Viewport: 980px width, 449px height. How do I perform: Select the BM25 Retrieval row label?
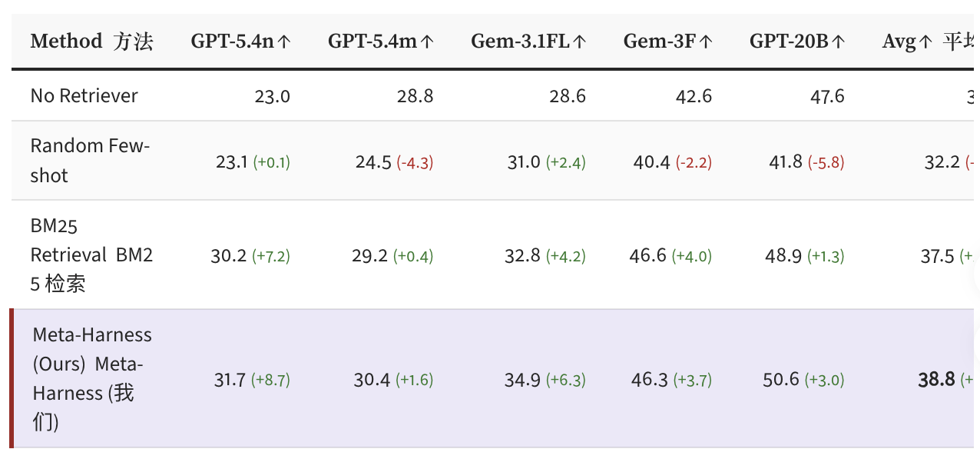tap(91, 254)
